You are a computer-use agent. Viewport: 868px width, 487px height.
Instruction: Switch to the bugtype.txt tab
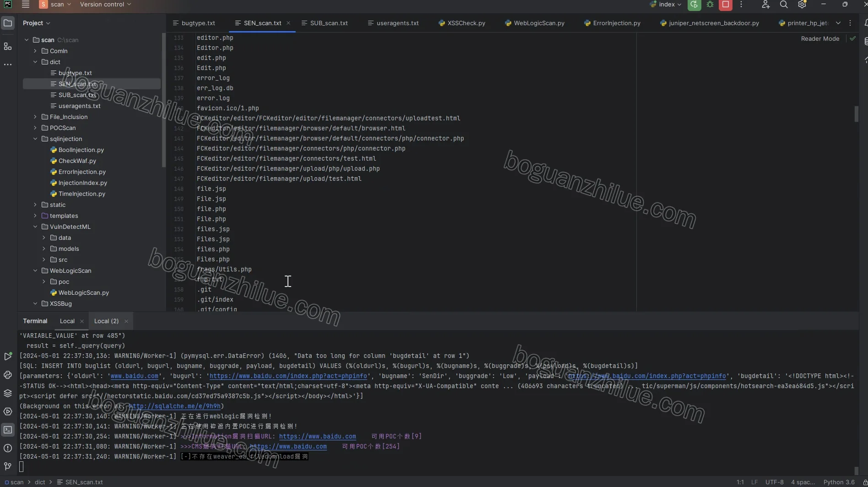(x=194, y=23)
